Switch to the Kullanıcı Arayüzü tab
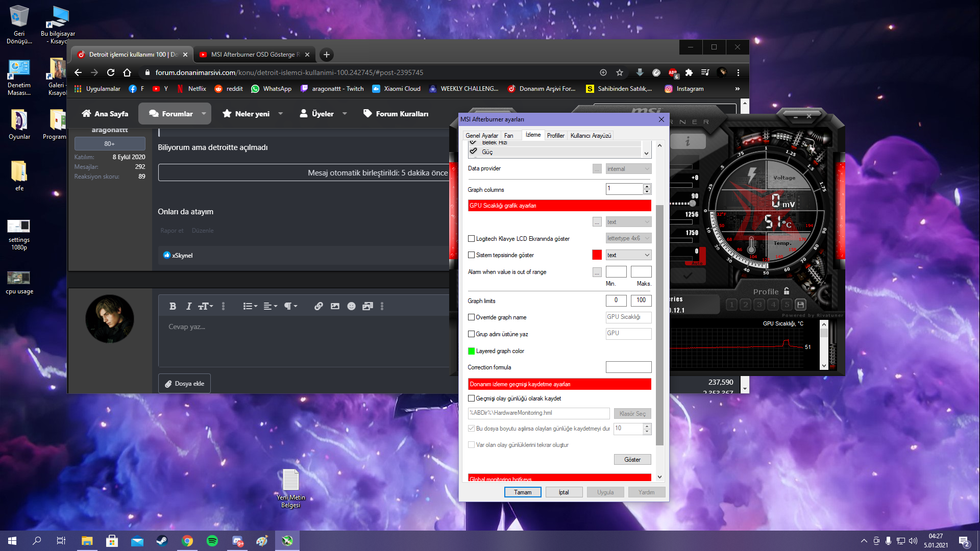This screenshot has height=551, width=980. point(591,135)
